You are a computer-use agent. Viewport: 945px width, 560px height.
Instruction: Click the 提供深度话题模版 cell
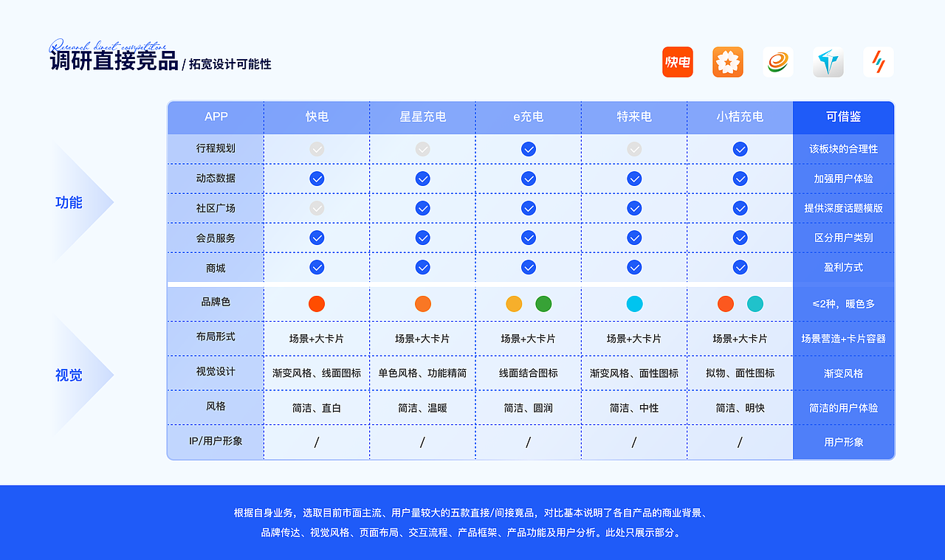point(844,208)
